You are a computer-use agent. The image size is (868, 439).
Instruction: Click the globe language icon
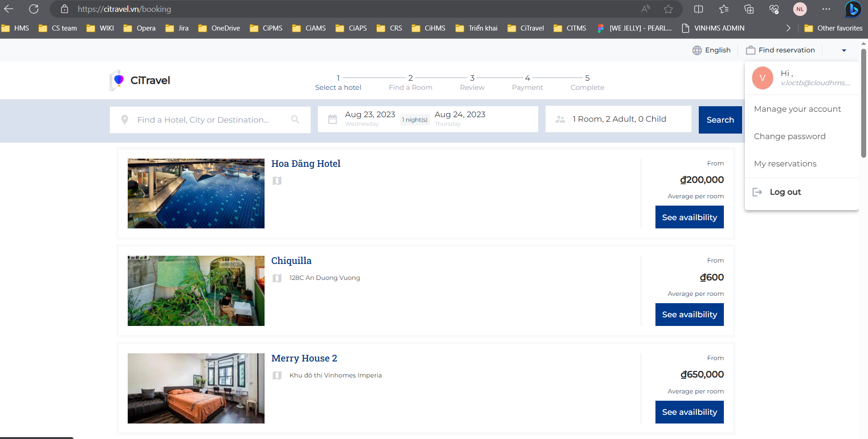coord(697,50)
